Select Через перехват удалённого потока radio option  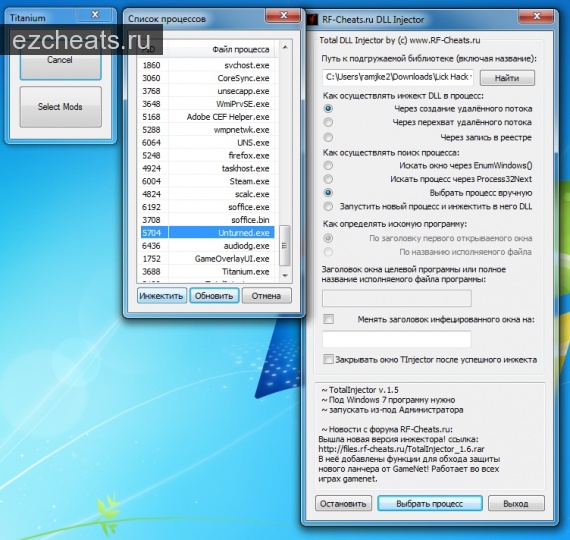point(328,122)
